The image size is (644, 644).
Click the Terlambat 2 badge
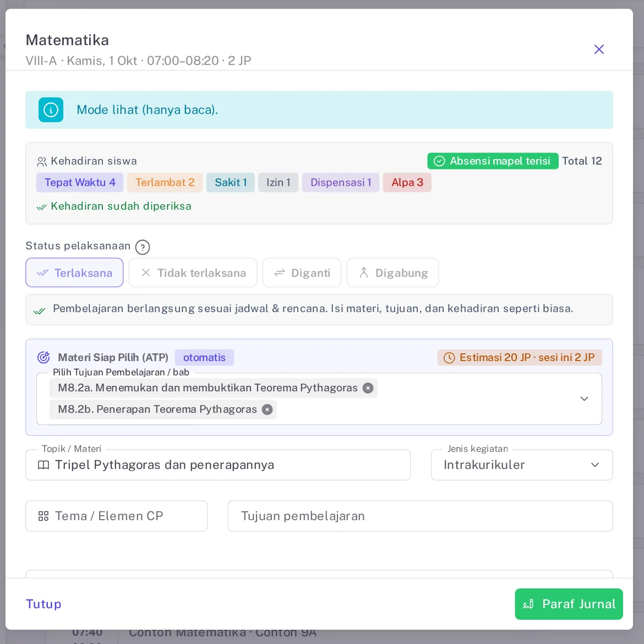click(165, 183)
